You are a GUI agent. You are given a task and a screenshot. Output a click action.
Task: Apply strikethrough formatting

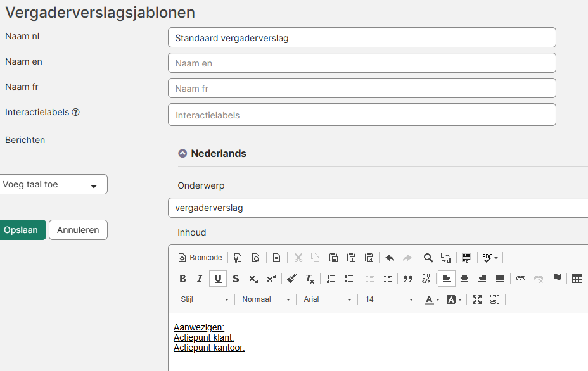coord(236,279)
